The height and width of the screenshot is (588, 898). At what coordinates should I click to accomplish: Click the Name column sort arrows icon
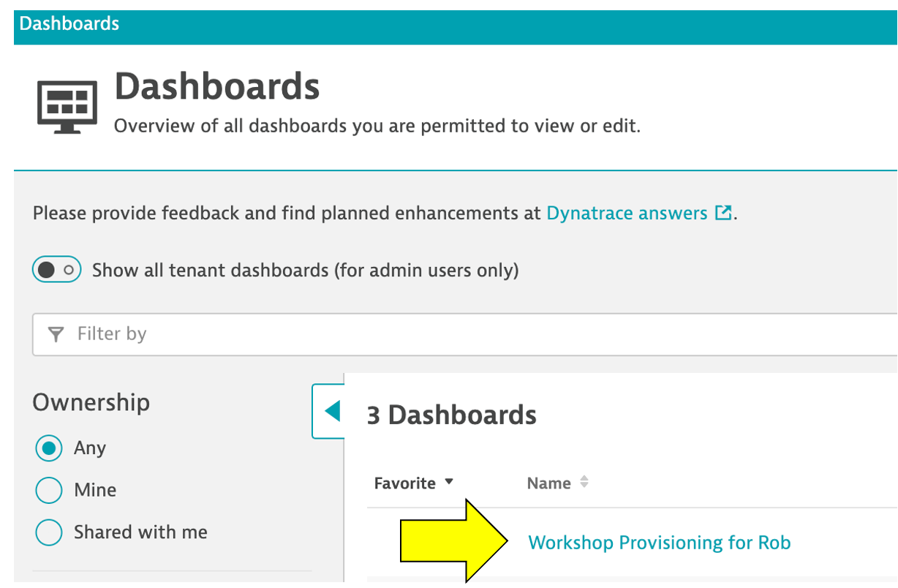(584, 483)
